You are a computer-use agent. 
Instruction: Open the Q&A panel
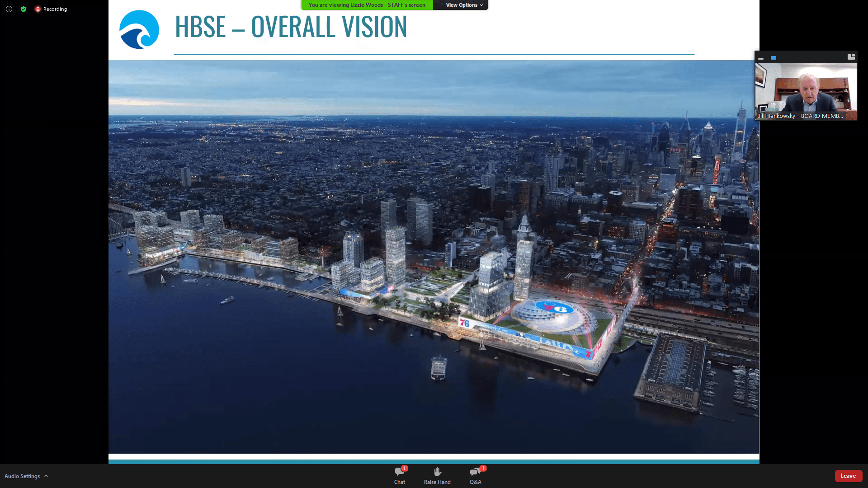point(475,476)
